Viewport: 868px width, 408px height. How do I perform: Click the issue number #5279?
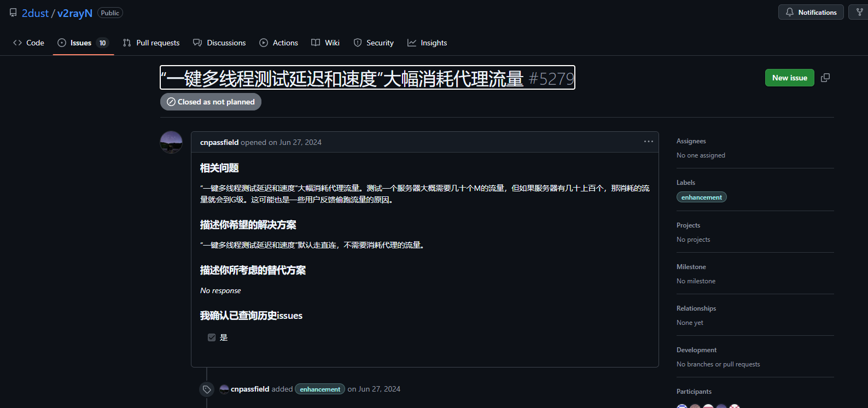pyautogui.click(x=551, y=79)
